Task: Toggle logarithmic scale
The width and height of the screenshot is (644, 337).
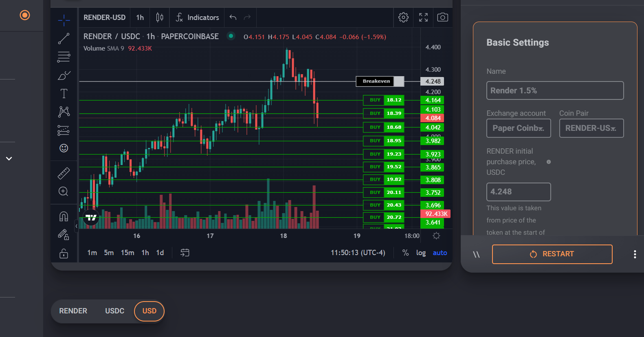Action: point(421,253)
